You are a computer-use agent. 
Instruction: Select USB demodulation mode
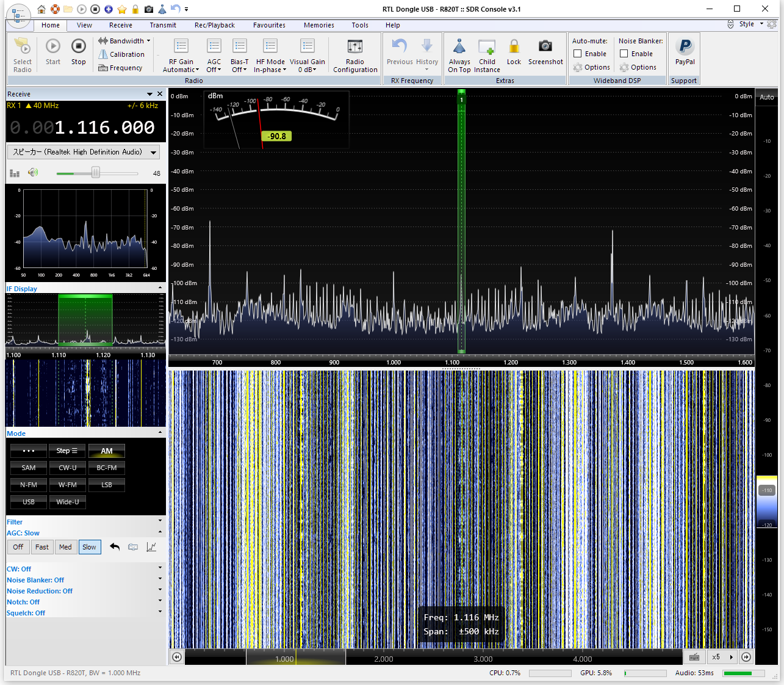(29, 502)
